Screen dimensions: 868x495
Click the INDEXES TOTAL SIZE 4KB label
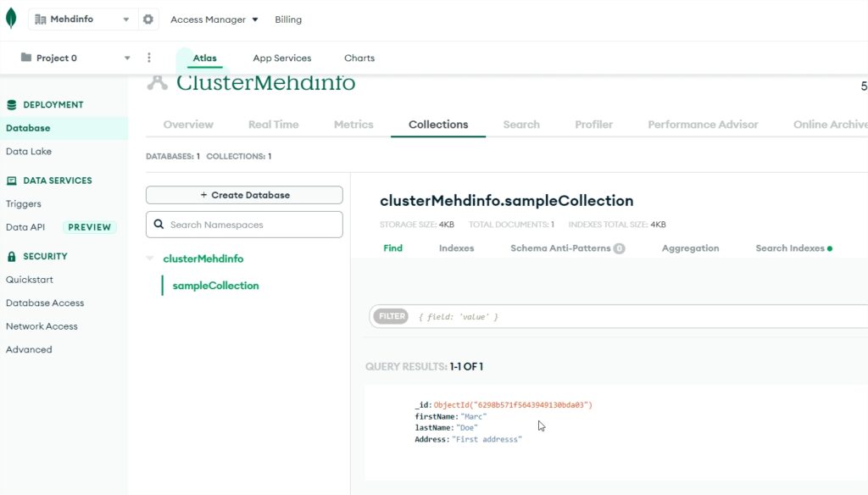(x=617, y=225)
